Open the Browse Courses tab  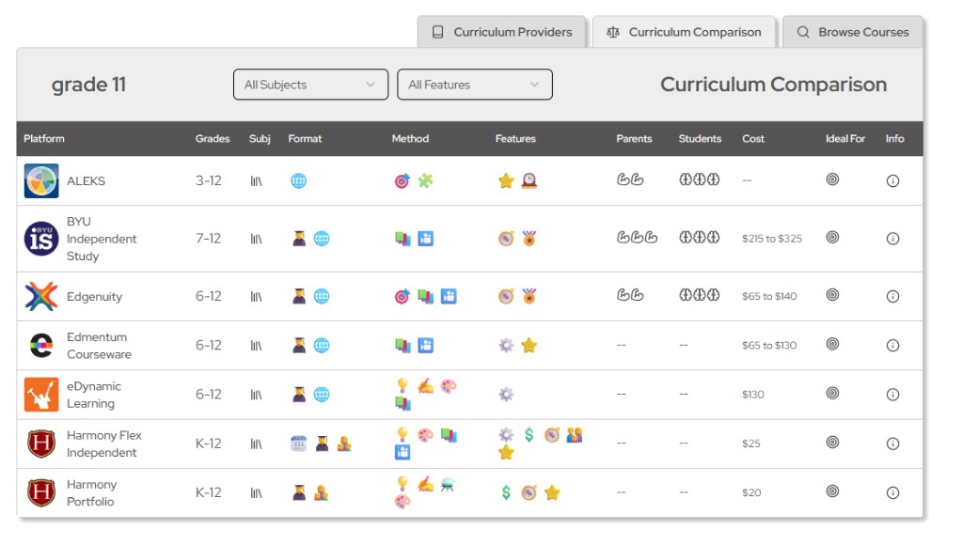coord(852,32)
